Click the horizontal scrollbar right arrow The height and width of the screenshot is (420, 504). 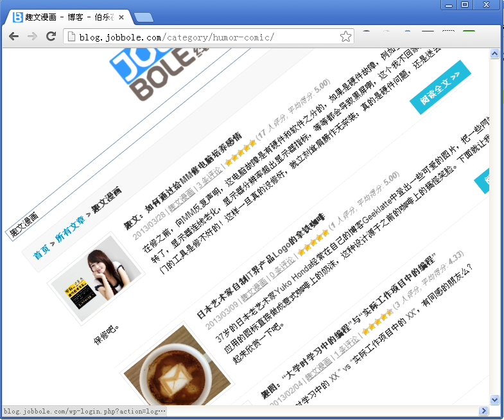(483, 410)
